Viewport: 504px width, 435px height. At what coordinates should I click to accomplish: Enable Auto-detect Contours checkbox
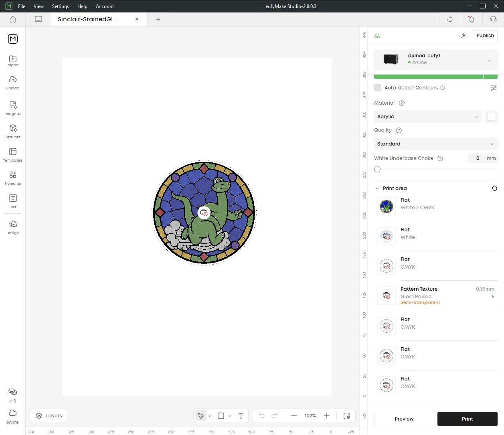coord(378,88)
